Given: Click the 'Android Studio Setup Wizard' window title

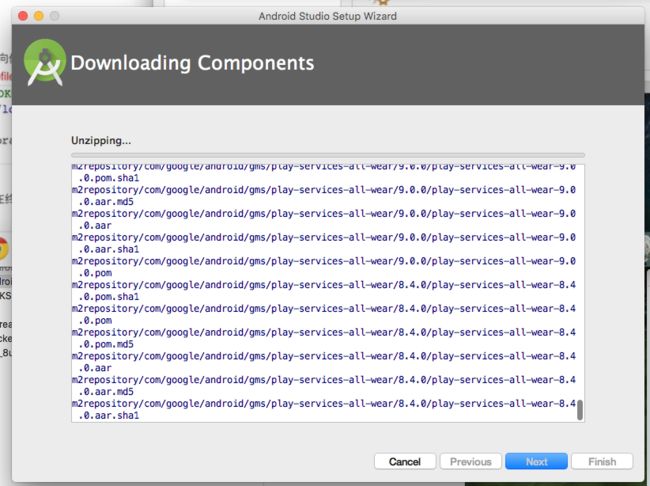Looking at the screenshot, I should (327, 16).
